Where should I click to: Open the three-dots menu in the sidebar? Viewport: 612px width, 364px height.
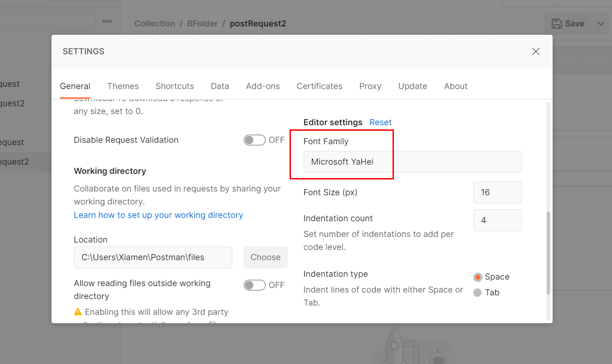tap(107, 21)
